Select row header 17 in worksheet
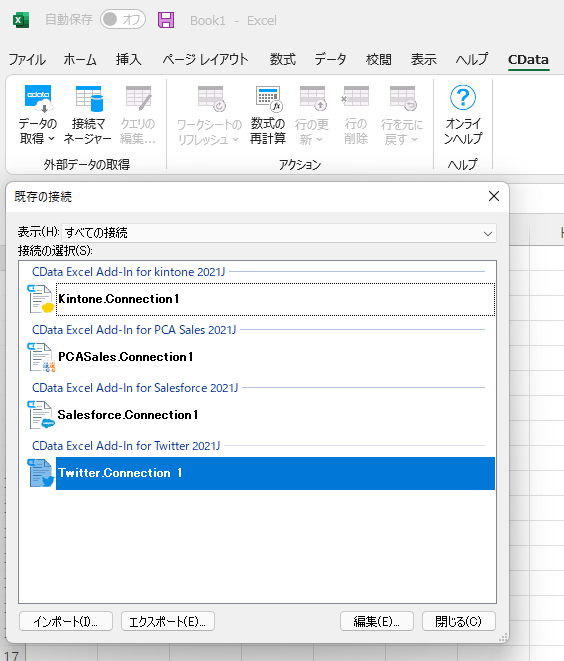 [x=12, y=655]
